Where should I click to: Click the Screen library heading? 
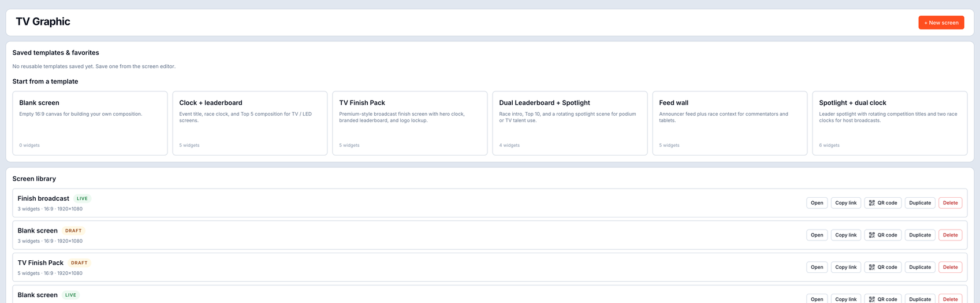[34, 179]
